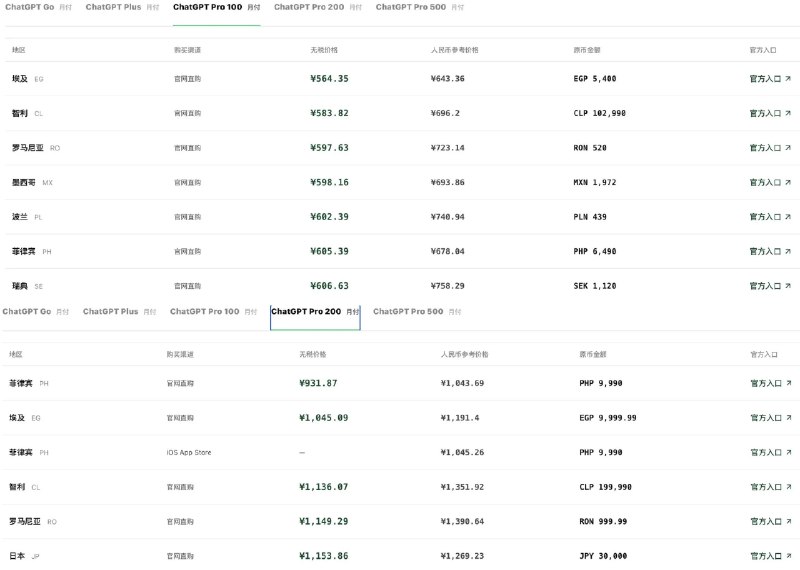Click the ¥1,136.07 tax-free price
Screen dimensions: 800x570
point(323,487)
